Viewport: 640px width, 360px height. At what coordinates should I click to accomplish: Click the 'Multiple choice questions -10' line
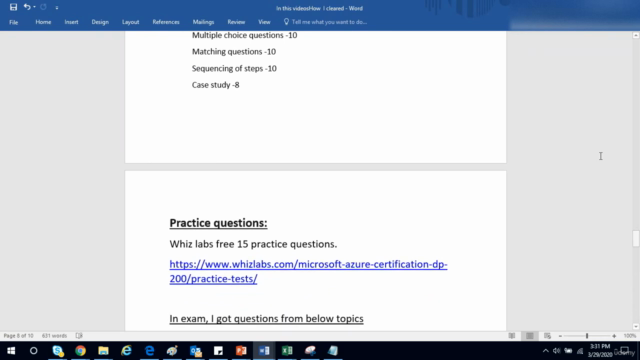(244, 35)
